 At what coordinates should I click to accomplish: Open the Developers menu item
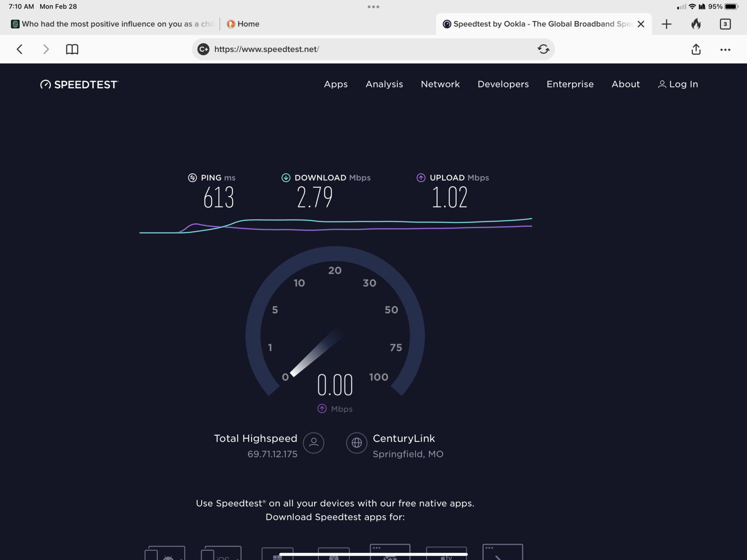pos(503,84)
